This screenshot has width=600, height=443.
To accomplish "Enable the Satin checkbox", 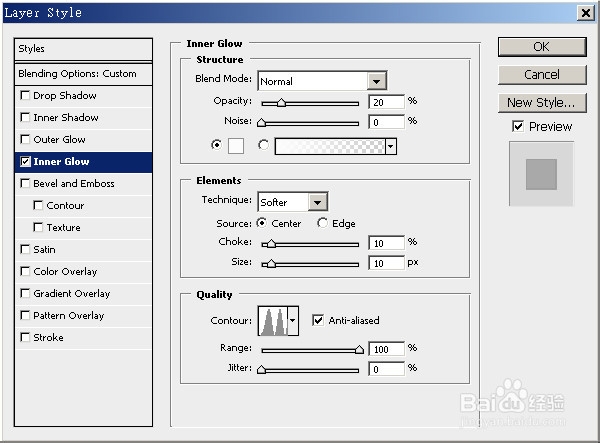I will 25,249.
